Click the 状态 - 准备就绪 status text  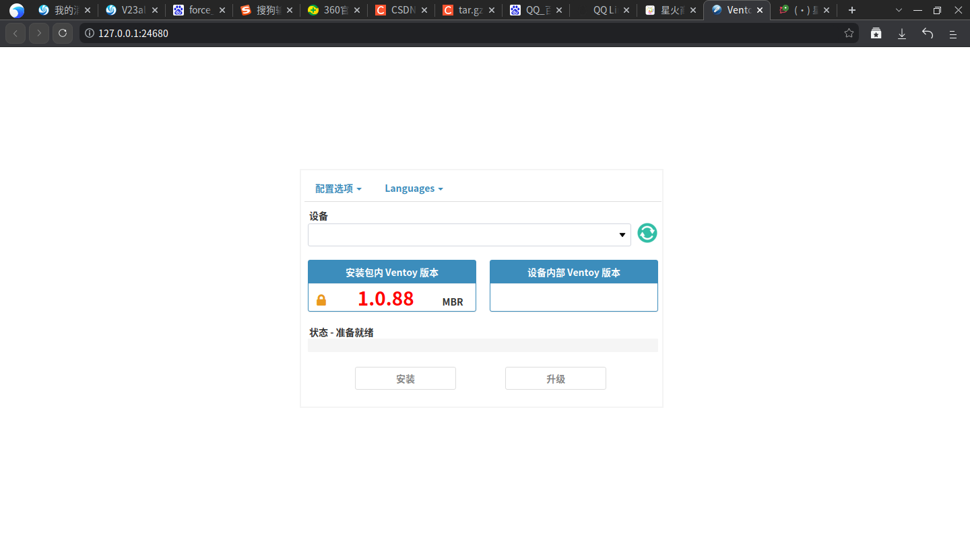[342, 332]
